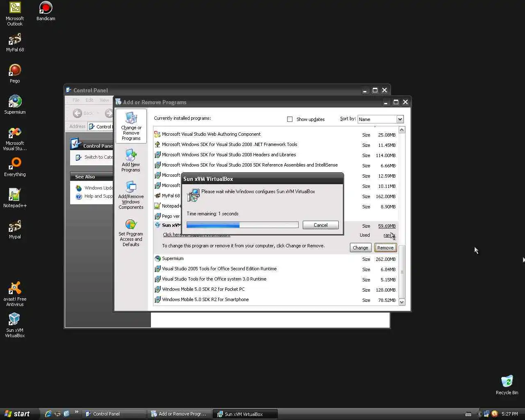
Task: Open Change or Remove Programs section
Action: point(131,126)
